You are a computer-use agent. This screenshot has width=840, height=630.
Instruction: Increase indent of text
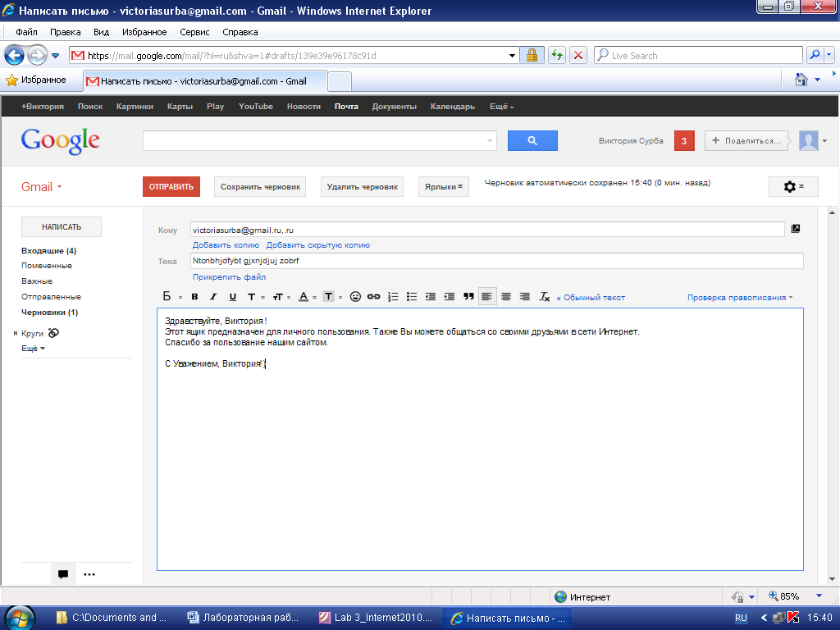click(x=450, y=297)
